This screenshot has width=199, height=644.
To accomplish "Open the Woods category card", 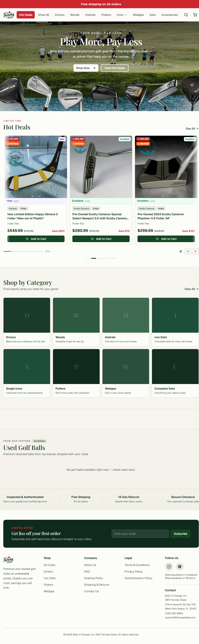I will [x=76, y=322].
